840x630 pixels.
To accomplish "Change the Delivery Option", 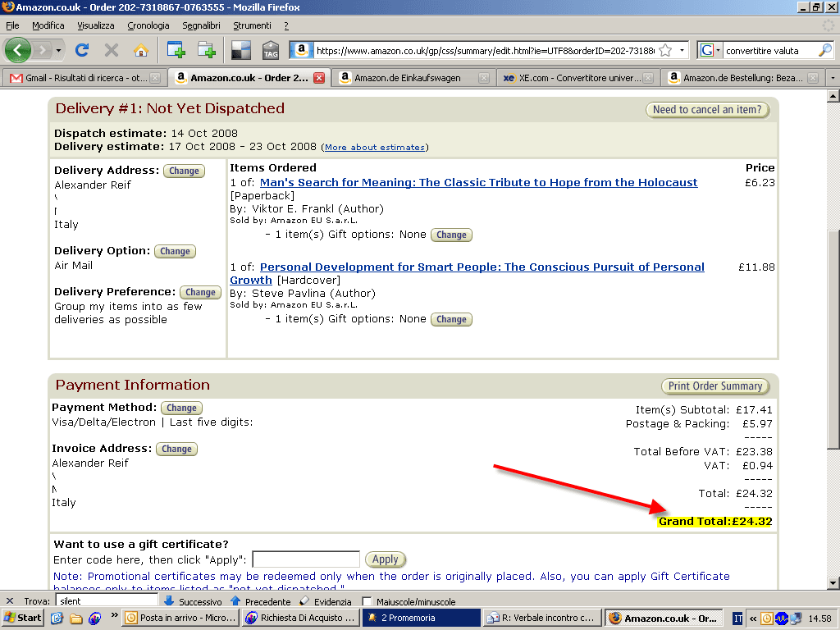I will [175, 251].
